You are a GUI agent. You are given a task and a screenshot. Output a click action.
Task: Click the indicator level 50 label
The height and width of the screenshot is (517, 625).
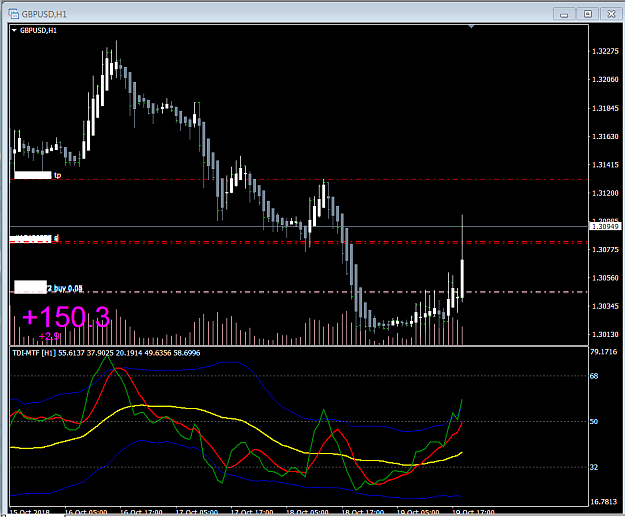pyautogui.click(x=594, y=421)
